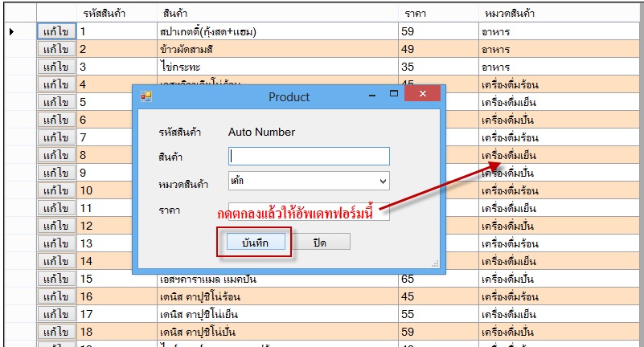The image size is (644, 347).
Task: Edit row 5 with its แก้ไข button
Action: pos(56,102)
